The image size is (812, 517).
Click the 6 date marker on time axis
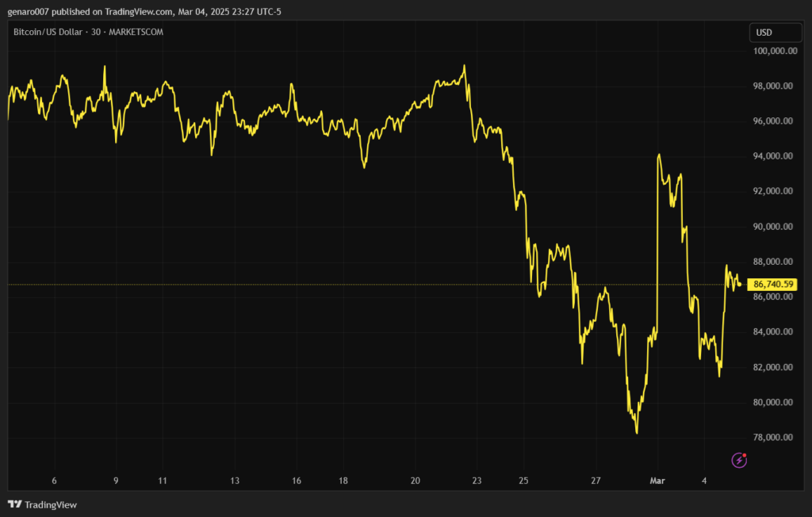(54, 481)
